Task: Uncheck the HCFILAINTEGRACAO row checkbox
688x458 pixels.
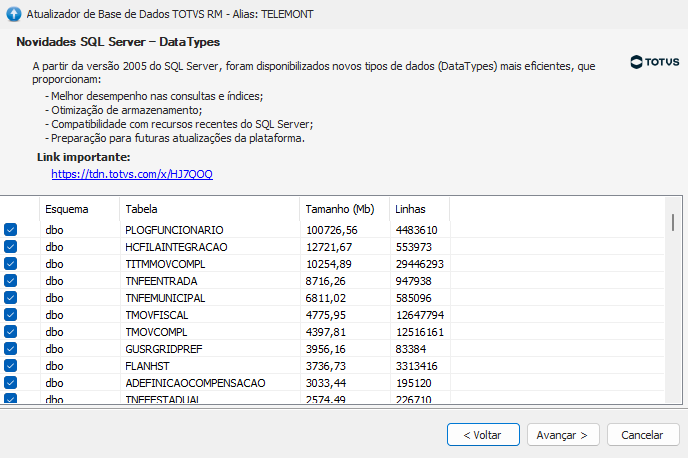Action: pyautogui.click(x=11, y=247)
